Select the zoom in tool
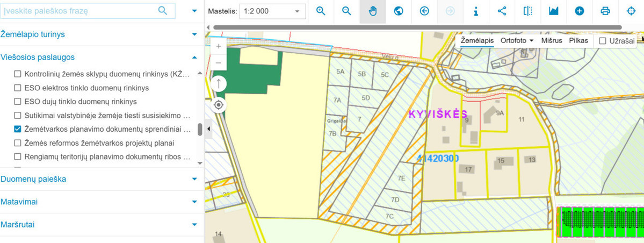The image size is (644, 243). (321, 11)
